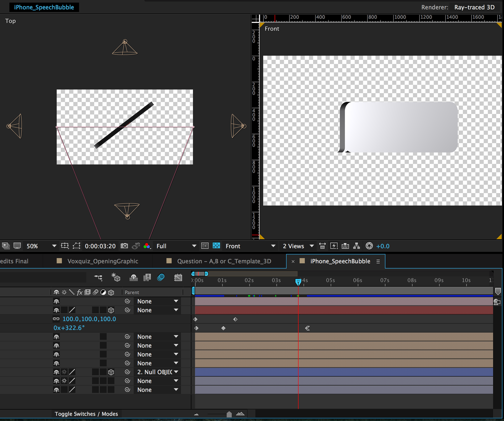
Task: Click the current time 0:00:03:20 field
Action: [100, 246]
